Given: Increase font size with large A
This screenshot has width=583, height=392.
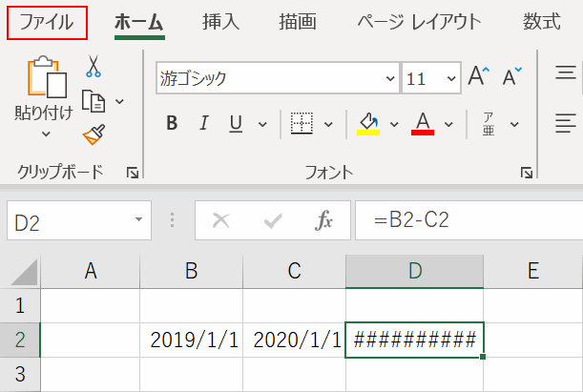Looking at the screenshot, I should point(479,76).
